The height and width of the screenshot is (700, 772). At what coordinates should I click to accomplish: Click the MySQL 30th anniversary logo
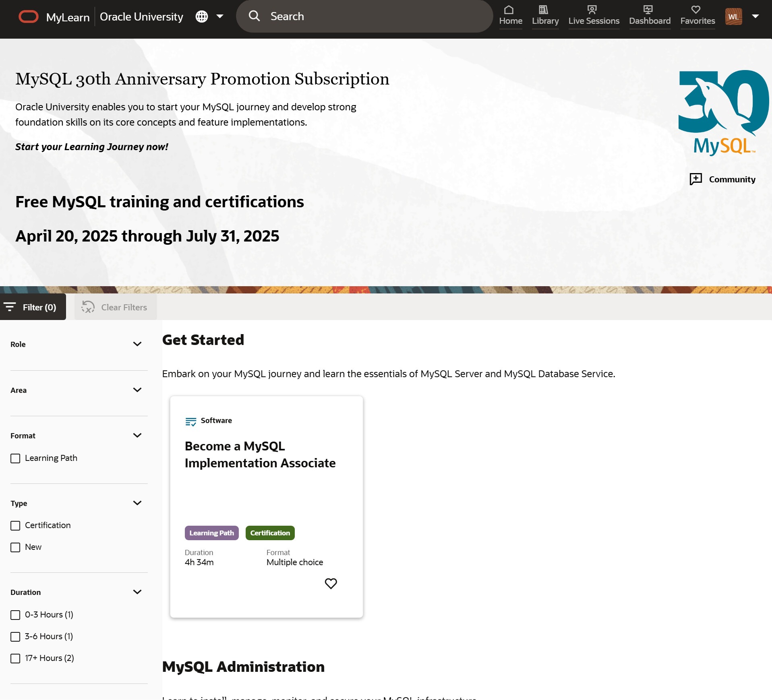(x=723, y=113)
